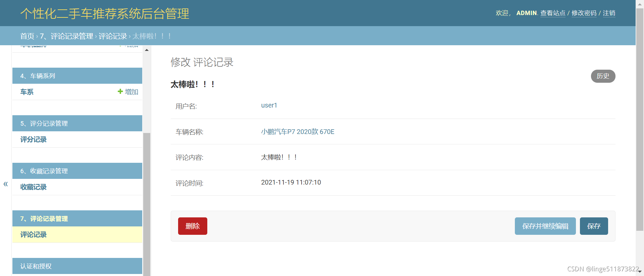This screenshot has height=276, width=644.
Task: Save the comment record with 保存
Action: click(594, 226)
